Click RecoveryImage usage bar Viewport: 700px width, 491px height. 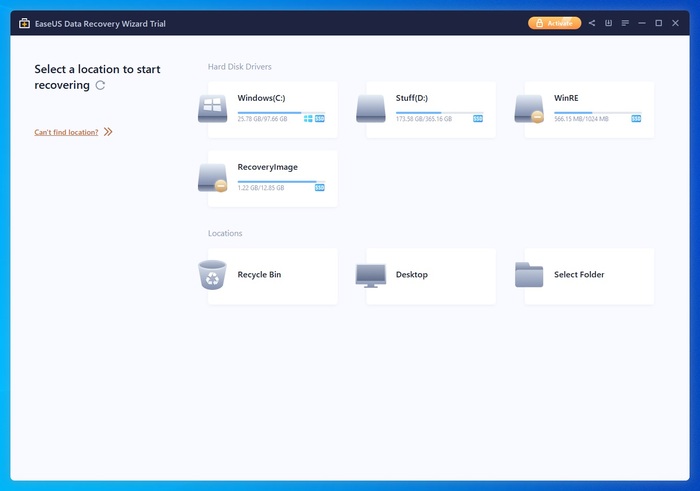click(281, 182)
